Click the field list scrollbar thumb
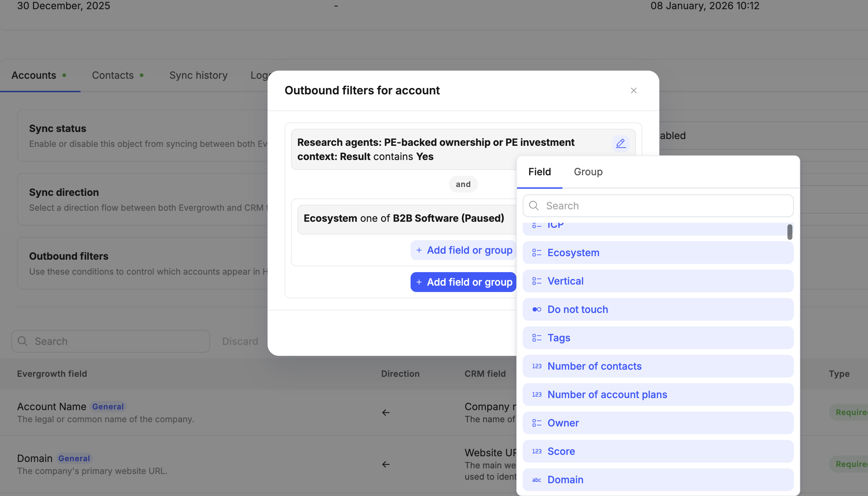Screen dimensions: 868x496 point(790,232)
